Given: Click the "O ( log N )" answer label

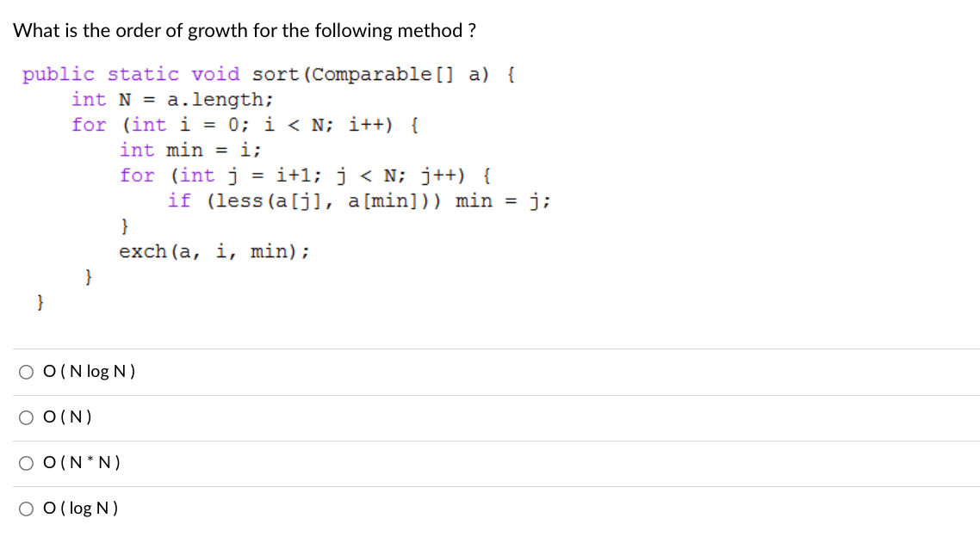Looking at the screenshot, I should coord(80,509).
